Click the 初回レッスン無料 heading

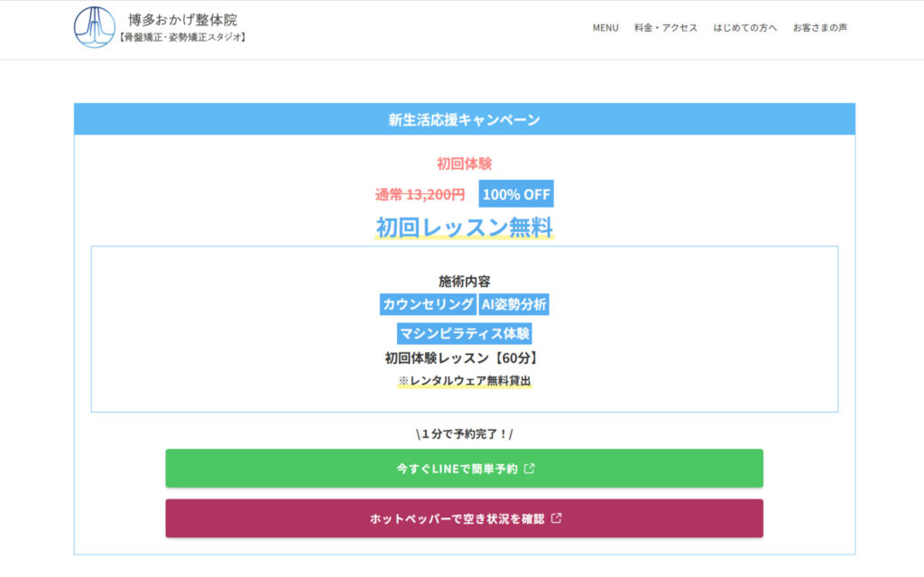click(x=464, y=228)
